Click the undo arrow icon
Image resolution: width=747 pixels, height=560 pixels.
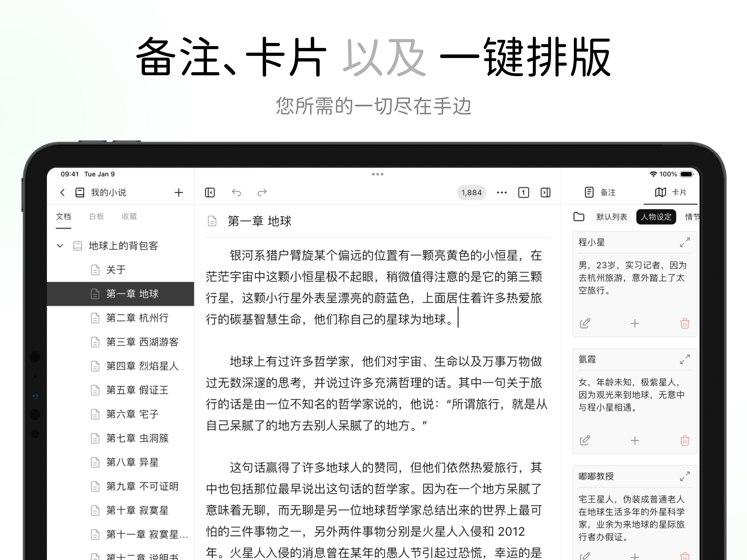[x=237, y=192]
